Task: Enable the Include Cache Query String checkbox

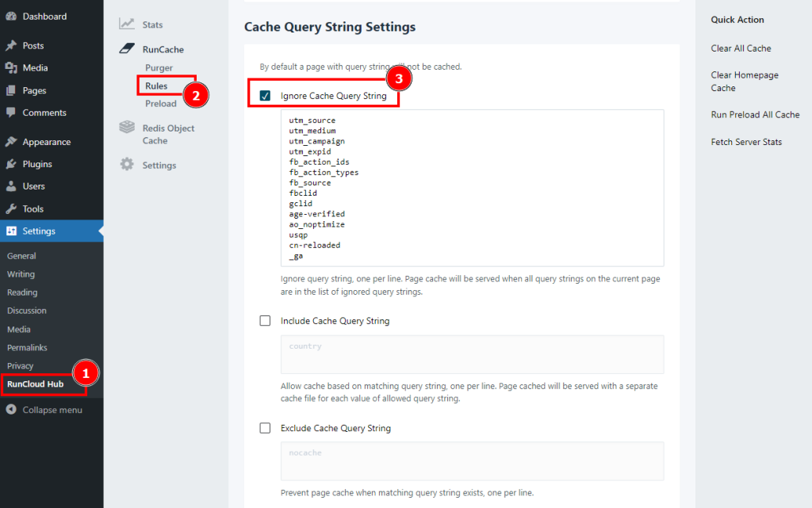Action: click(266, 321)
